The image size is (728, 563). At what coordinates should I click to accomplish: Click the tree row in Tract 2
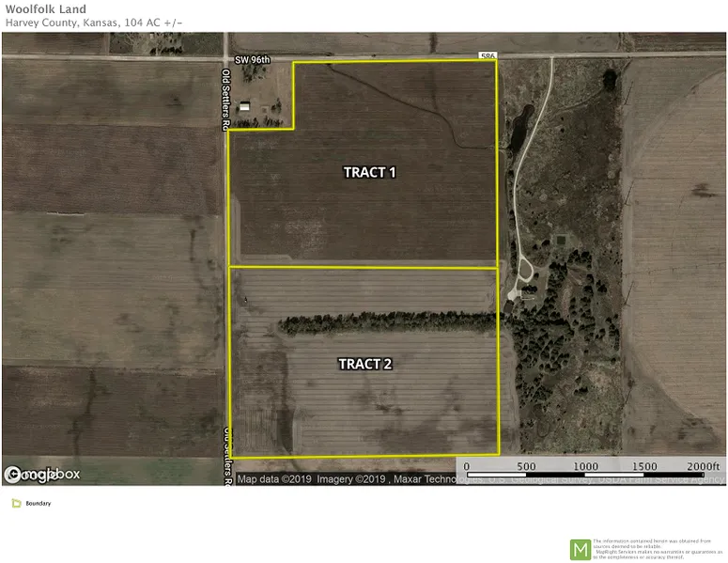[x=389, y=323]
